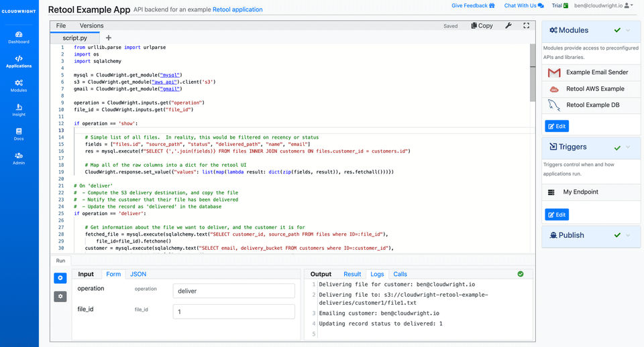Open the Admin section in sidebar
The height and width of the screenshot is (347, 644).
point(19,158)
